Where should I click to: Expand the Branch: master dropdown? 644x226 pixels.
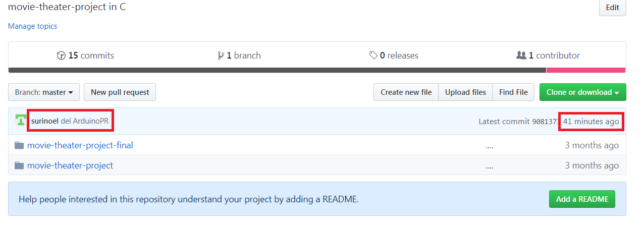pyautogui.click(x=44, y=92)
